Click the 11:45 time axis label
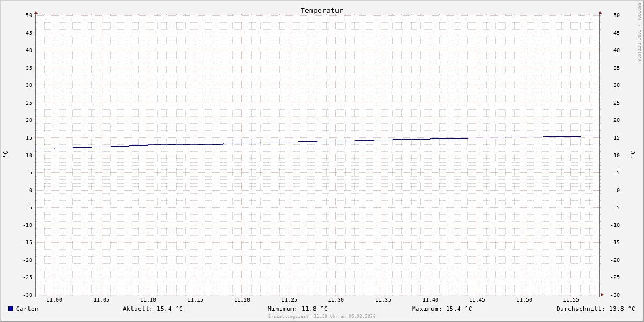 pyautogui.click(x=477, y=299)
